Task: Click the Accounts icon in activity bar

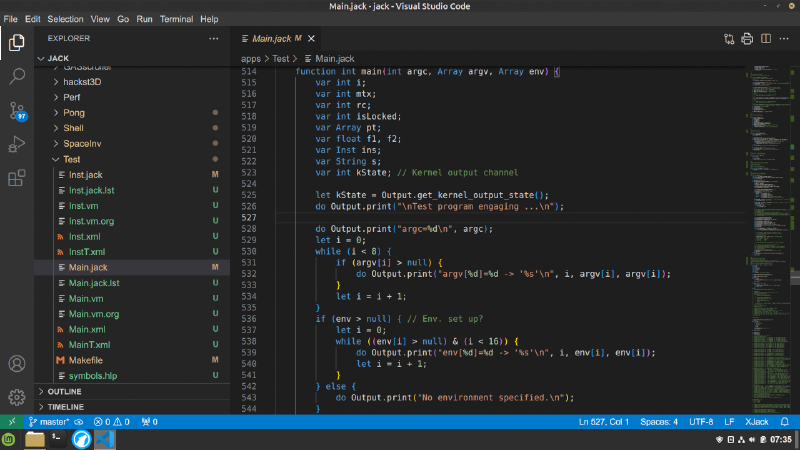Action: click(x=17, y=364)
